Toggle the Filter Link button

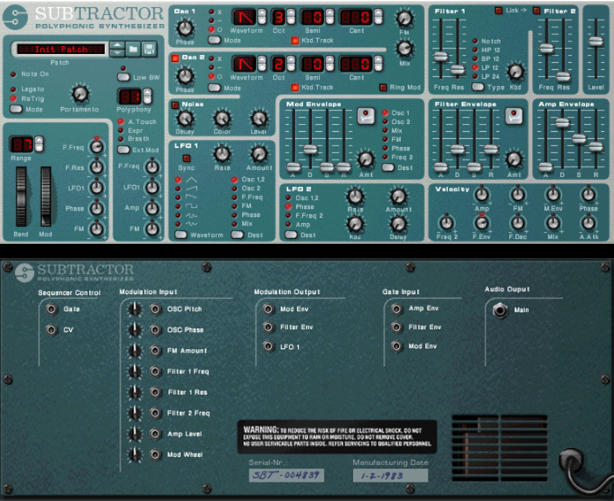pos(499,11)
